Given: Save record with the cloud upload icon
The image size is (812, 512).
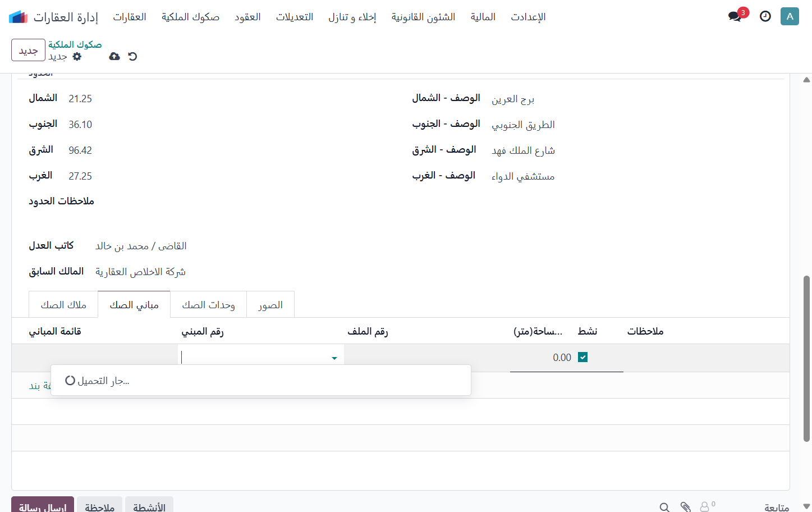Looking at the screenshot, I should (114, 56).
